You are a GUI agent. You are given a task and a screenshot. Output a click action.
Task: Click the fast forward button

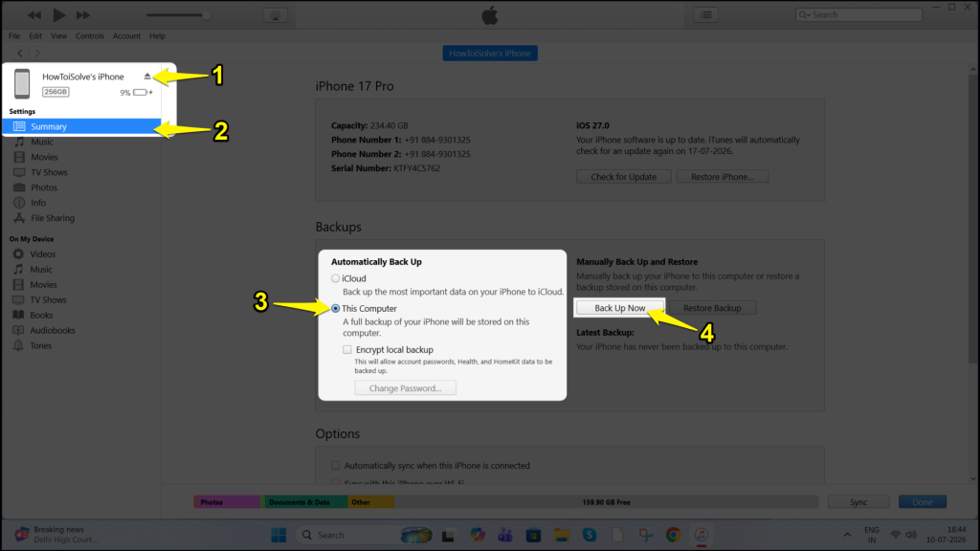[82, 15]
